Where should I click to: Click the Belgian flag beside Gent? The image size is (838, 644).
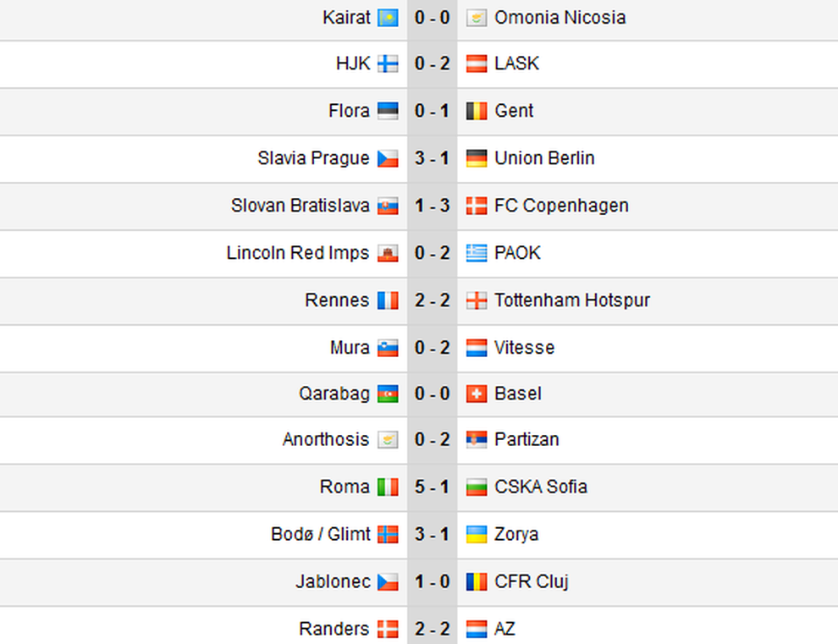point(477,111)
